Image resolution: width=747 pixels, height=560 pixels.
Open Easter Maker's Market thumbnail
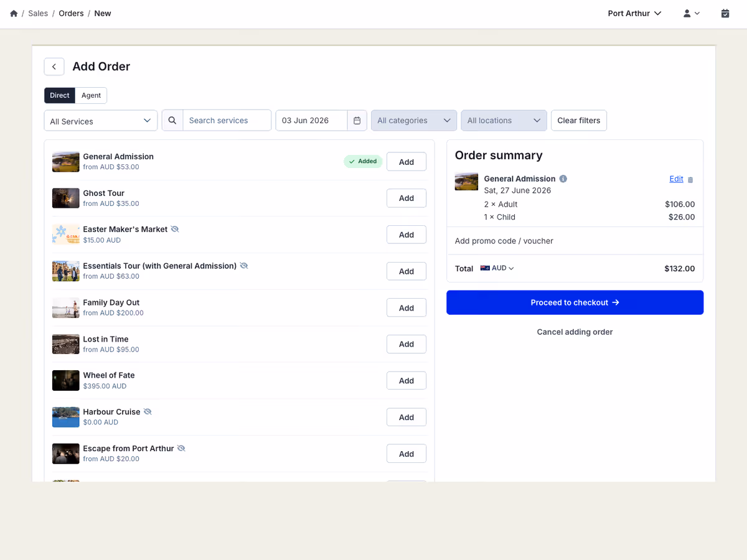65,235
